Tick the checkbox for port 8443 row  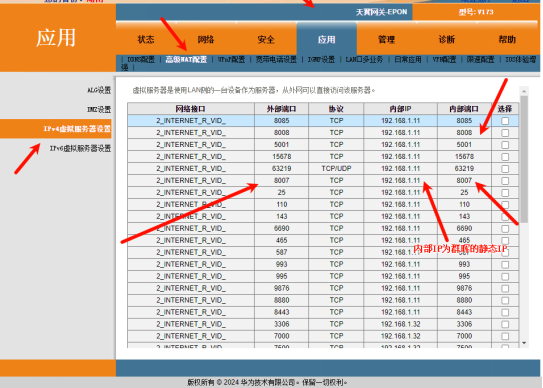coord(505,312)
